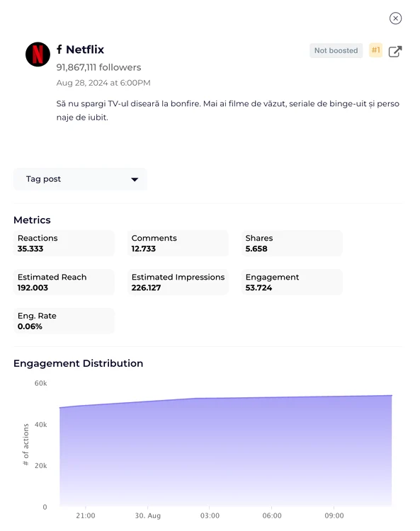420x531 pixels.
Task: Select the #1 rank badge
Action: coord(375,50)
